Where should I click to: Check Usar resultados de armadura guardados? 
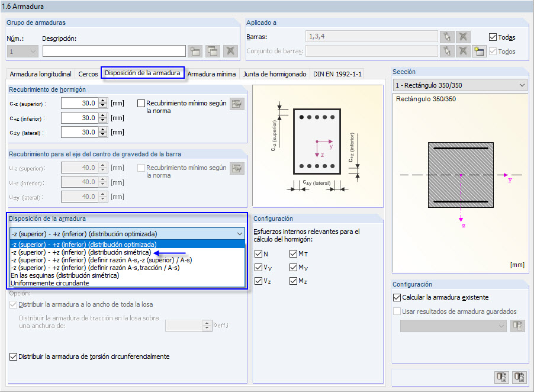click(x=397, y=311)
